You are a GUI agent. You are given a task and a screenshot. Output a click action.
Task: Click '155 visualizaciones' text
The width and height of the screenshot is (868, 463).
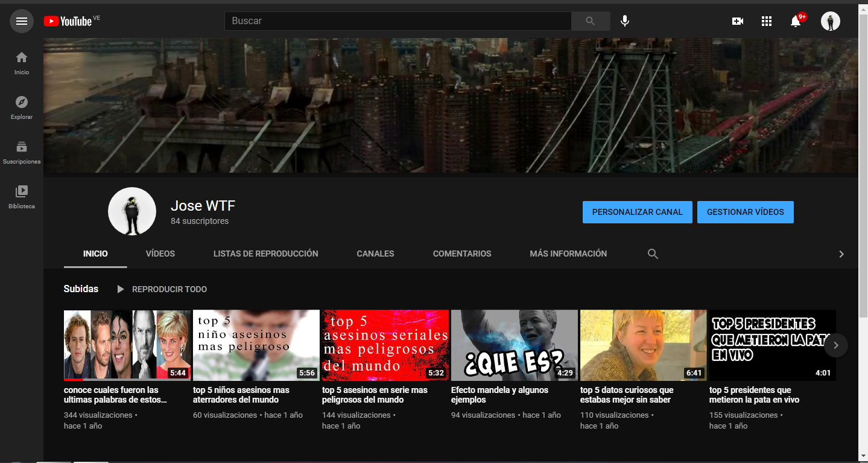[744, 415]
